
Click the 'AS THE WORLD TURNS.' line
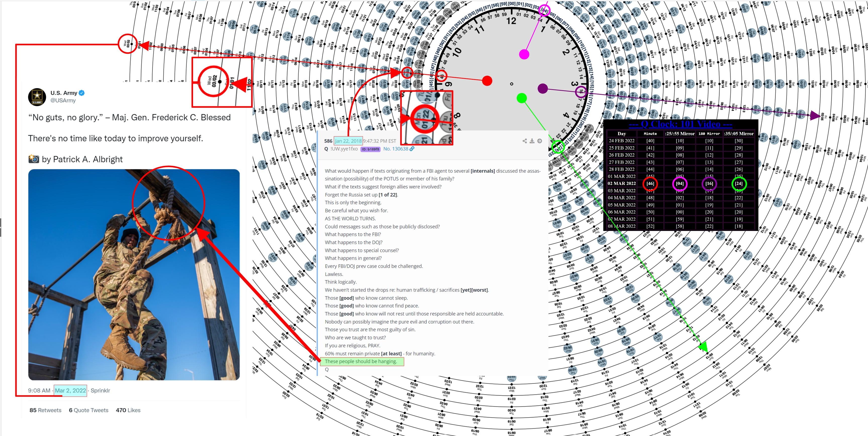[350, 218]
